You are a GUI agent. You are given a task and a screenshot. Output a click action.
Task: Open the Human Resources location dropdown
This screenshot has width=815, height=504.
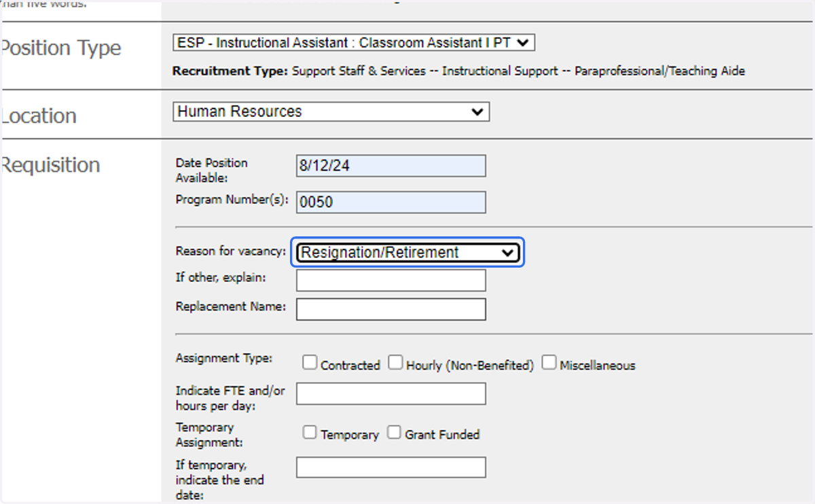(331, 111)
